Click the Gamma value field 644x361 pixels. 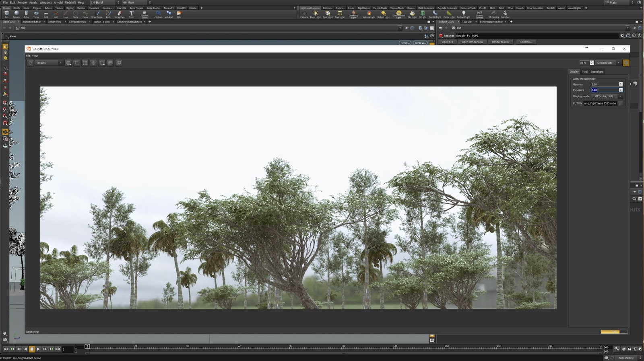point(605,84)
